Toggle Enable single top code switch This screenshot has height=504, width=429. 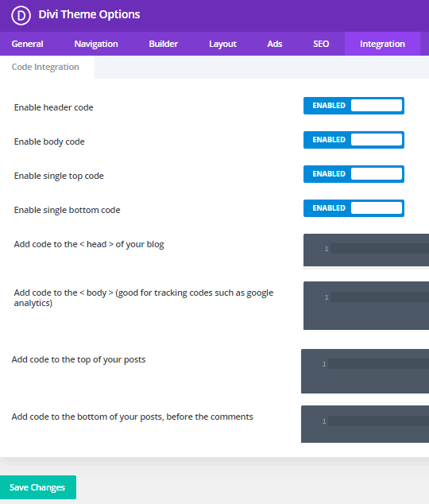pyautogui.click(x=354, y=174)
